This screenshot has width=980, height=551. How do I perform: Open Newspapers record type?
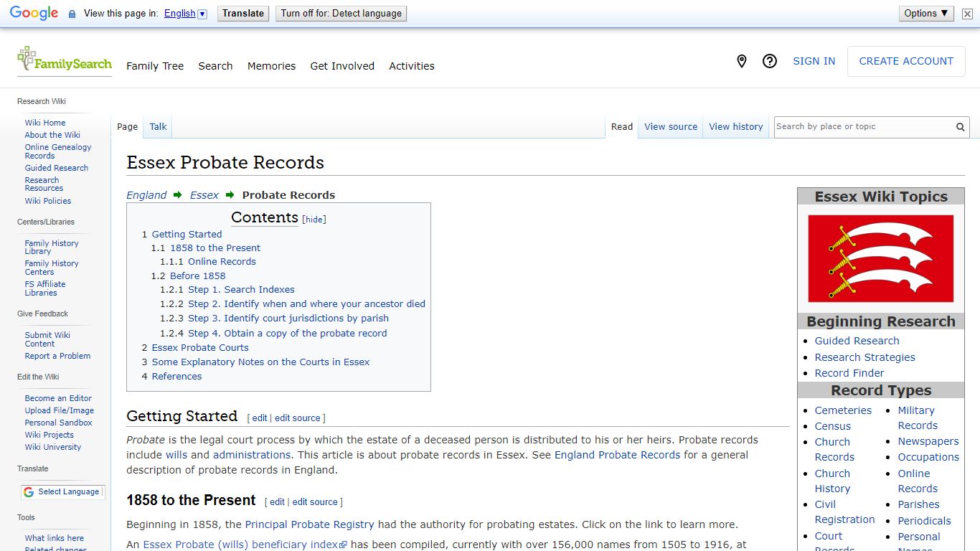point(928,441)
